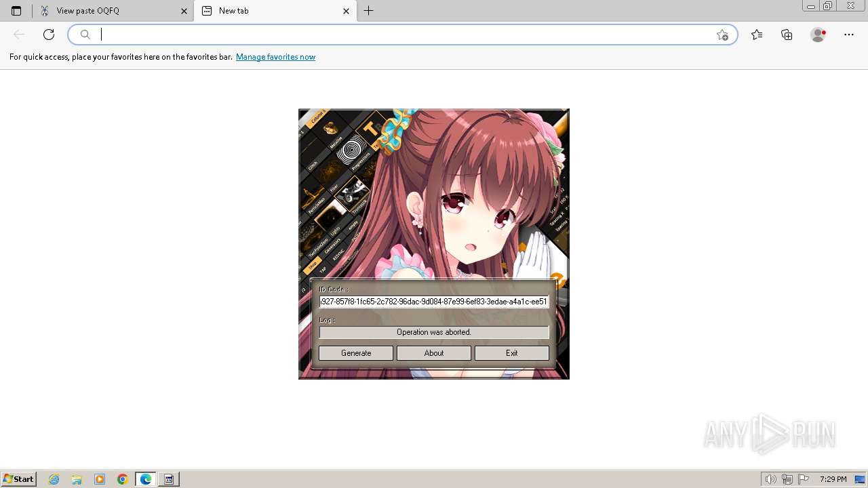Reload the page with refresh icon

point(49,35)
